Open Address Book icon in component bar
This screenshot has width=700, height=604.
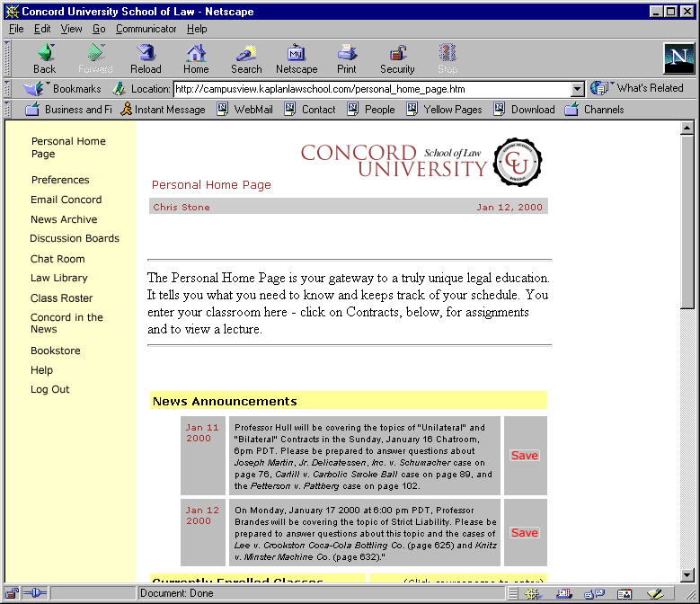click(x=625, y=594)
